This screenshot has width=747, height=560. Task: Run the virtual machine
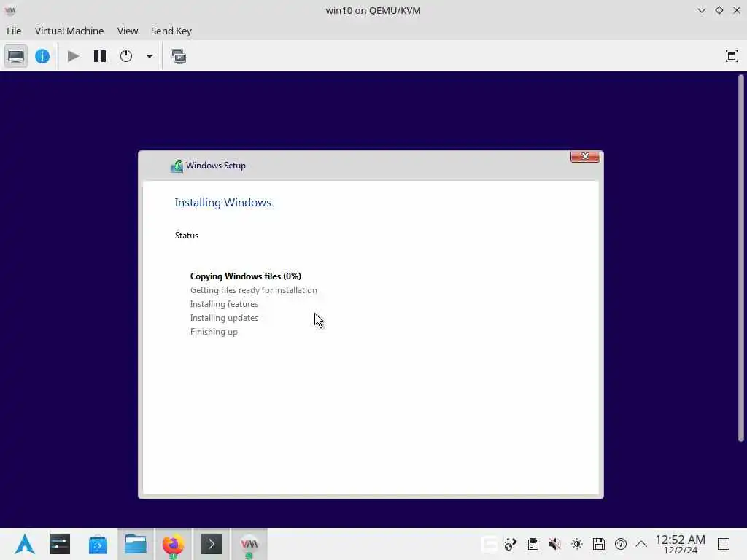pyautogui.click(x=73, y=56)
